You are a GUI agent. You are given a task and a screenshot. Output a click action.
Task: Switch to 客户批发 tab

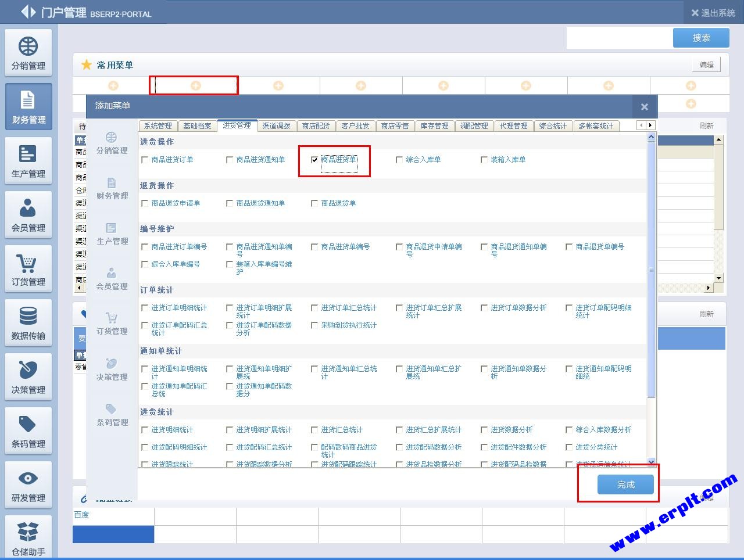[355, 126]
